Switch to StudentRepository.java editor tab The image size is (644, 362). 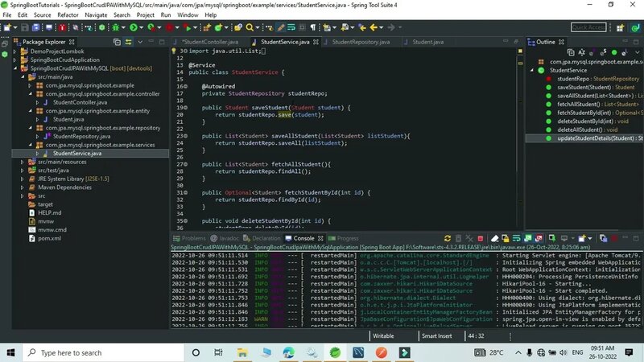[360, 42]
